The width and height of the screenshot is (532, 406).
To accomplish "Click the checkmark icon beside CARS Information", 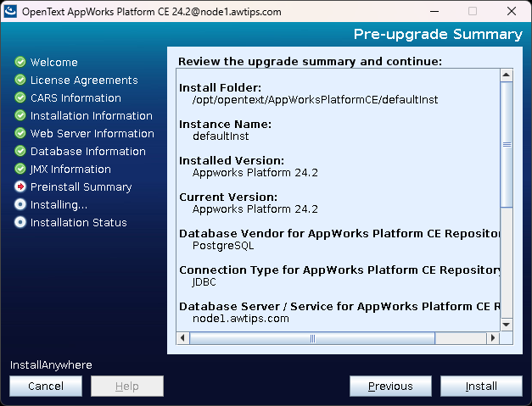I will (x=20, y=98).
